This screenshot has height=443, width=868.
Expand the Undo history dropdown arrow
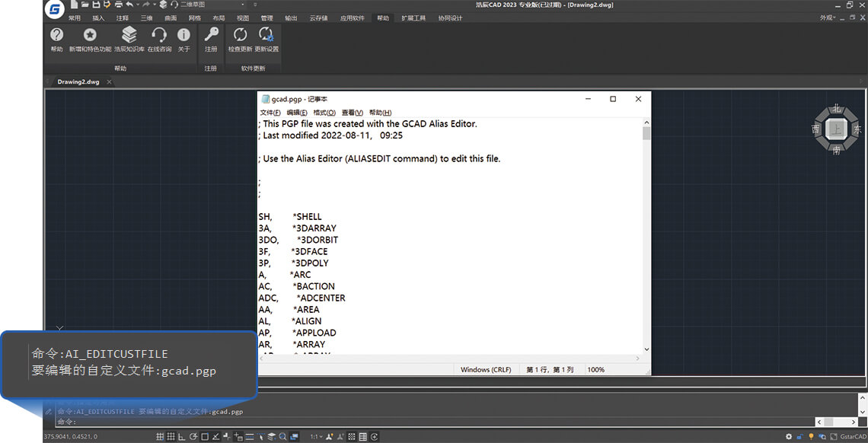pyautogui.click(x=138, y=5)
